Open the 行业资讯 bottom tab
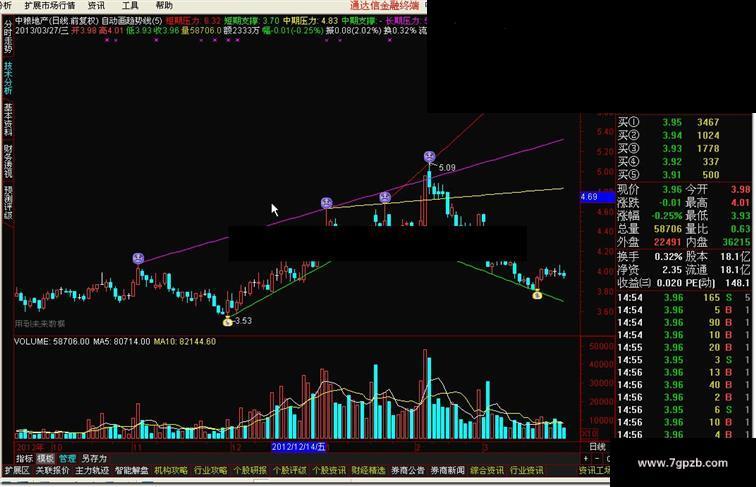The width and height of the screenshot is (756, 487). [526, 470]
